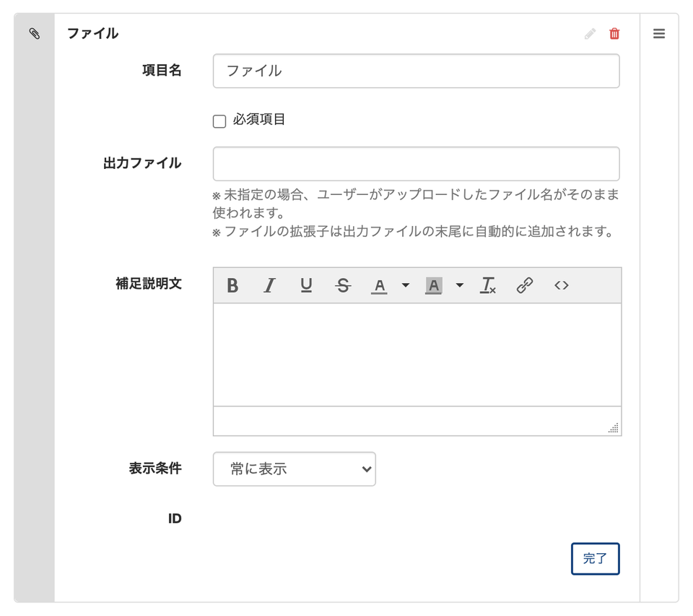Click the strikethrough icon
Viewport: 693px width, 616px height.
[343, 285]
